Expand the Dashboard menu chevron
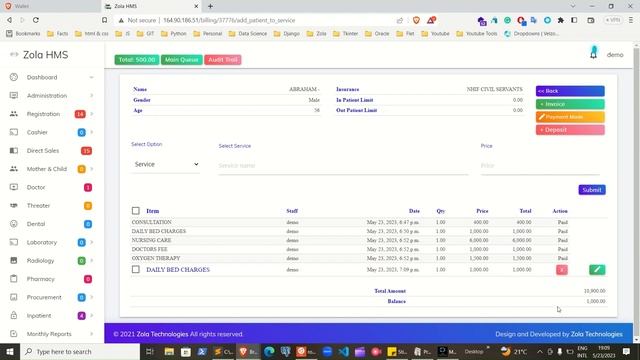This screenshot has height=360, width=640. click(91, 77)
